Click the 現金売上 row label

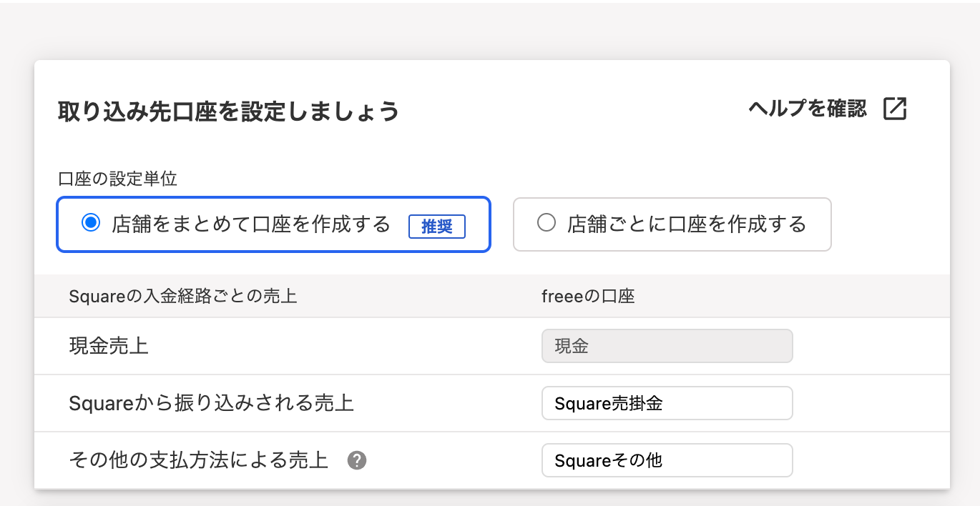[x=109, y=346]
